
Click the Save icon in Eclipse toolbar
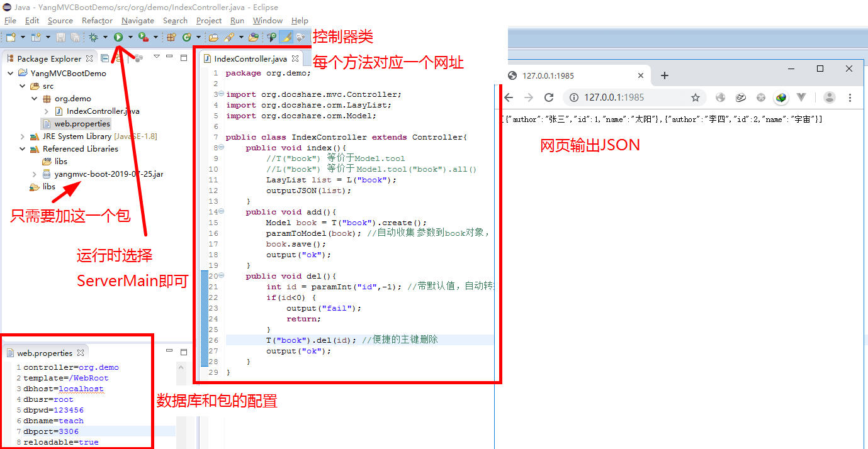click(x=60, y=37)
